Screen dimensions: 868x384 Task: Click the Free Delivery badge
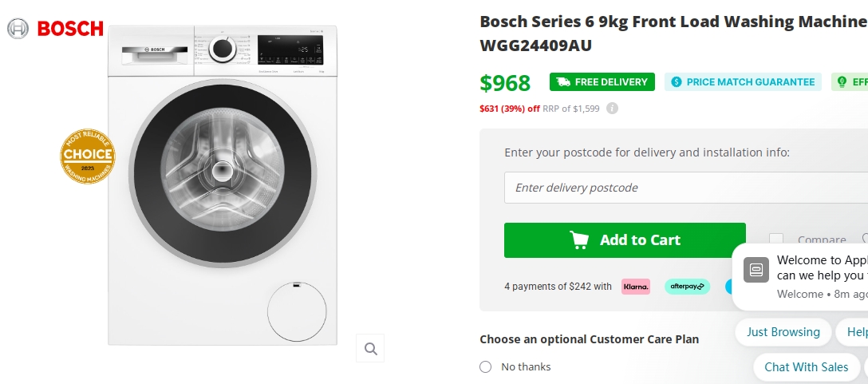click(602, 82)
